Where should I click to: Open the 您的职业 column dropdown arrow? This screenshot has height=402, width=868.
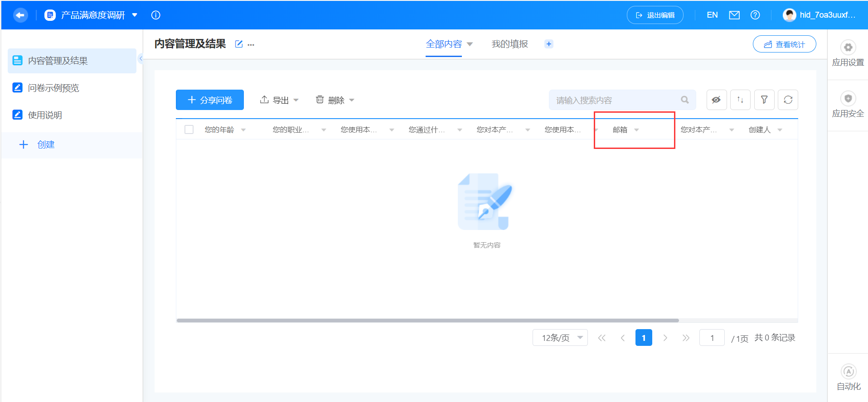[x=324, y=130]
